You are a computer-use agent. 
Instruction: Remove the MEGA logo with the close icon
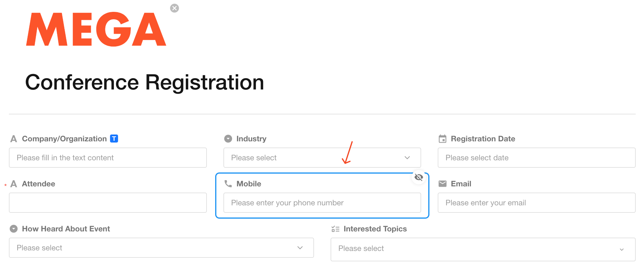pos(175,8)
